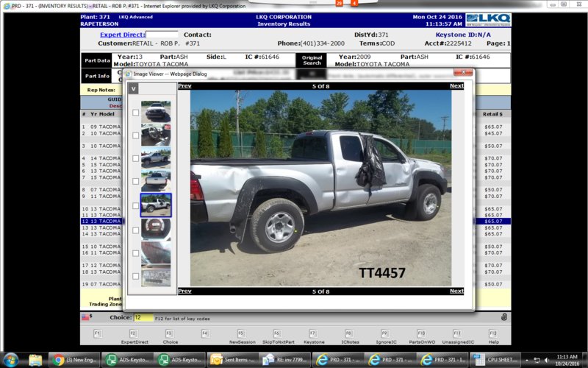
Task: Click the bottom Prev link below the photo
Action: (x=184, y=291)
